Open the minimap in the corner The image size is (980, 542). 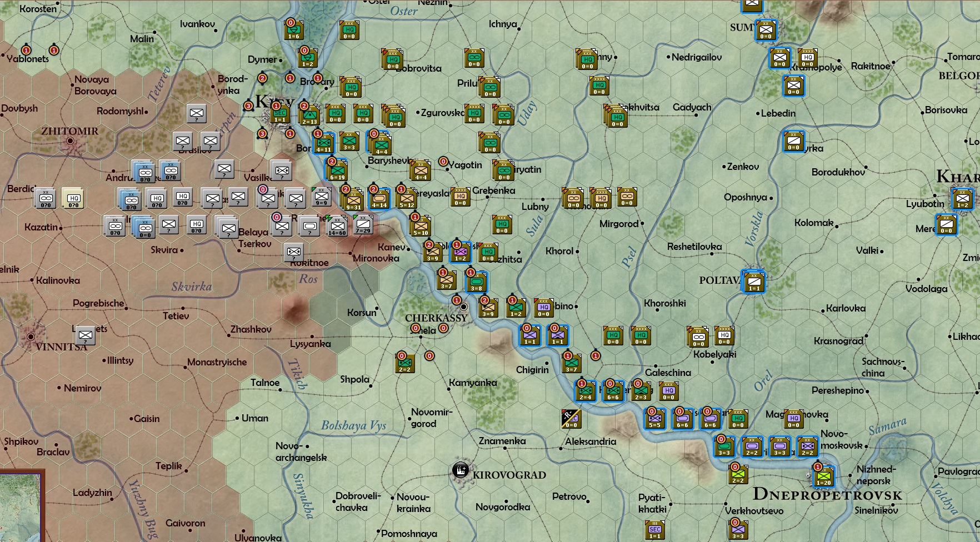pos(21,506)
